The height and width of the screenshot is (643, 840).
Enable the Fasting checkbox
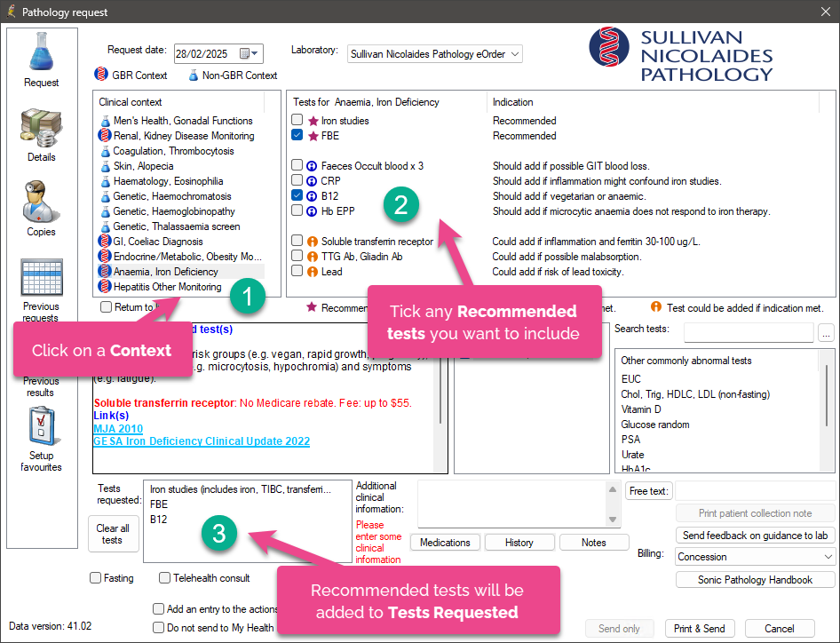(96, 578)
